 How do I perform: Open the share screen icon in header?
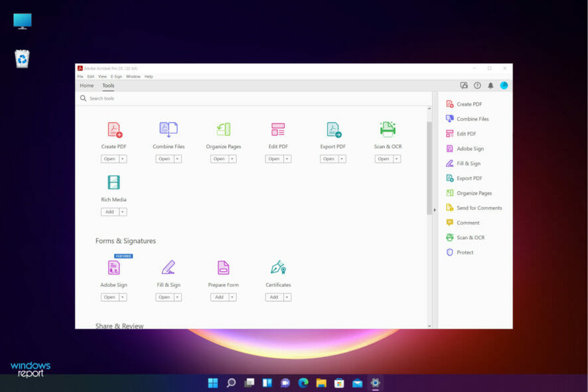(464, 86)
